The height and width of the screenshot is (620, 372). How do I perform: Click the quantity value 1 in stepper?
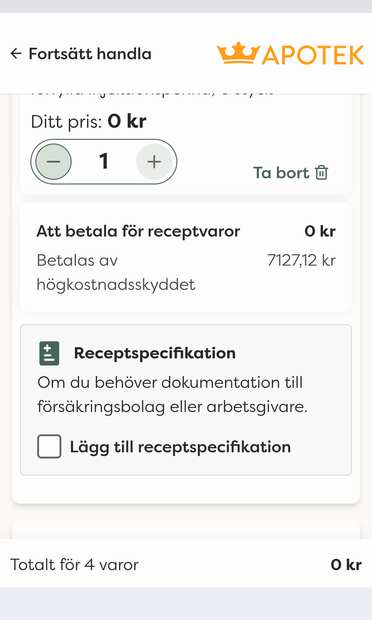104,162
